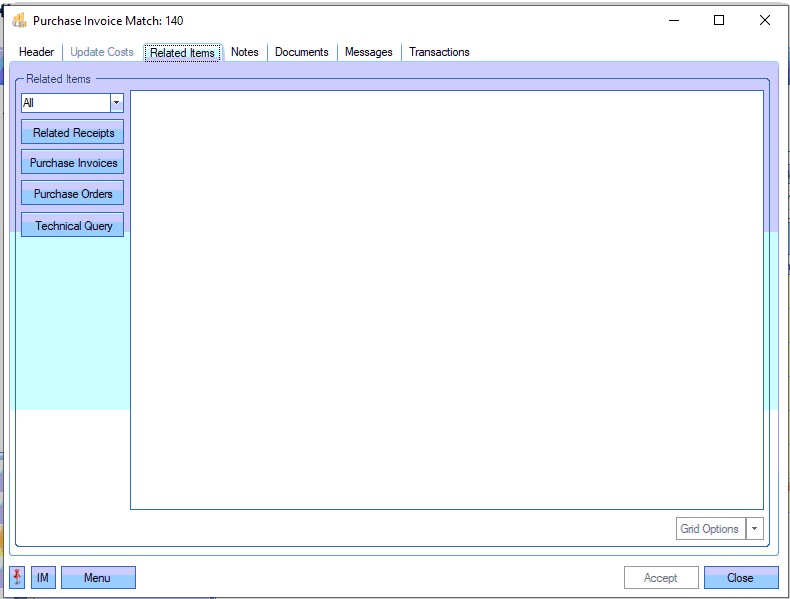Show Purchase Orders related items
This screenshot has height=599, width=790.
pos(73,193)
